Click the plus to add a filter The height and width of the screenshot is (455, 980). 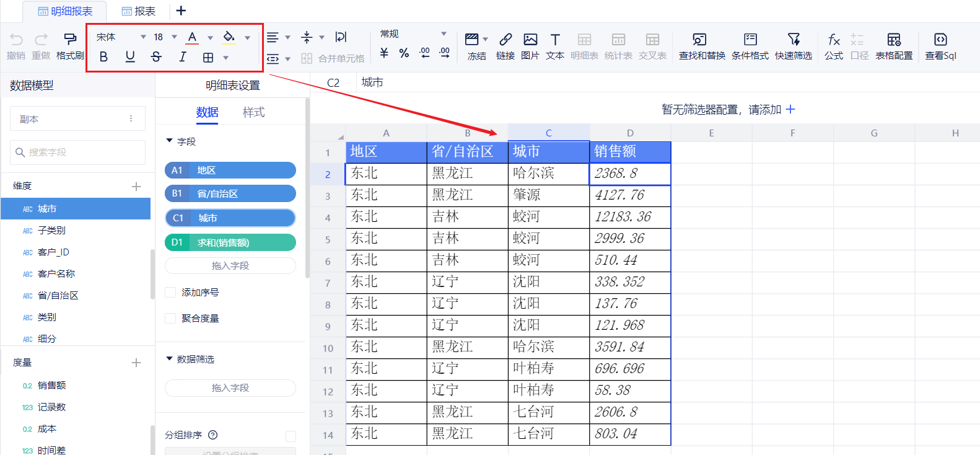coord(790,110)
